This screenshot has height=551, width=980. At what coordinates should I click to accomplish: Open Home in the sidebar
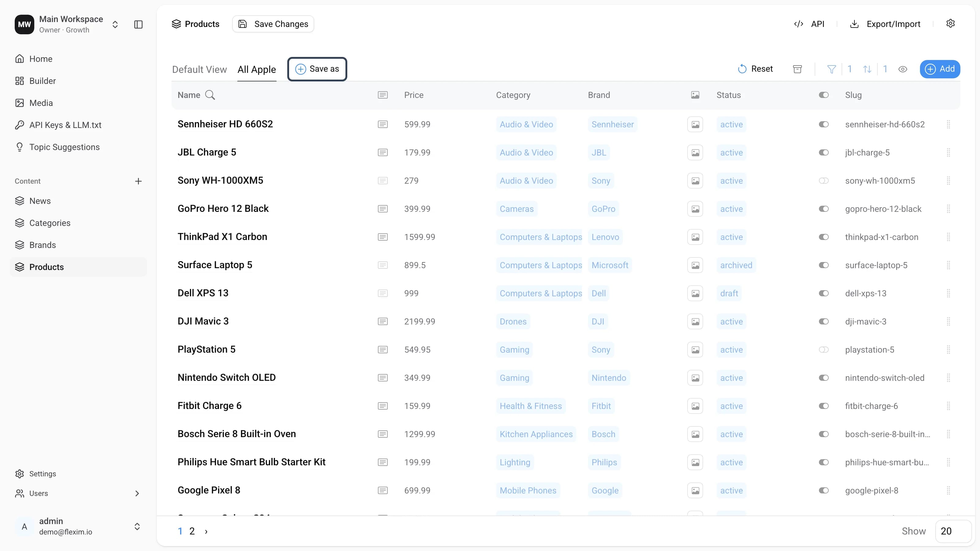[78, 59]
